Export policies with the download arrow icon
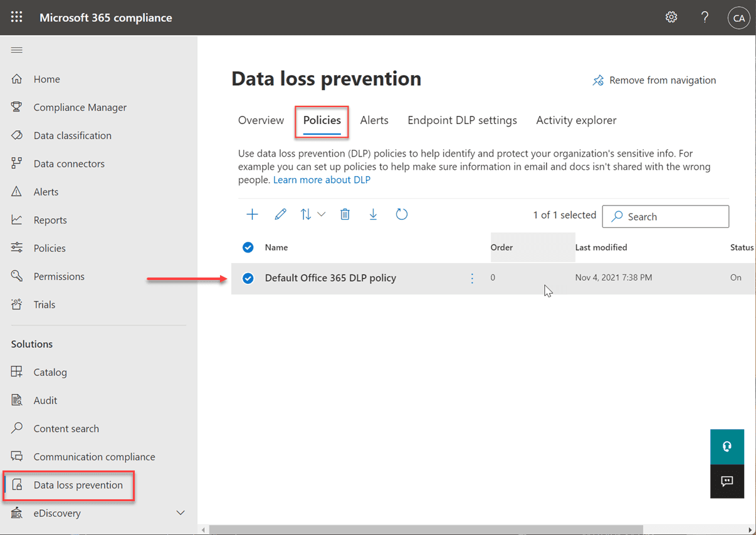 click(373, 215)
